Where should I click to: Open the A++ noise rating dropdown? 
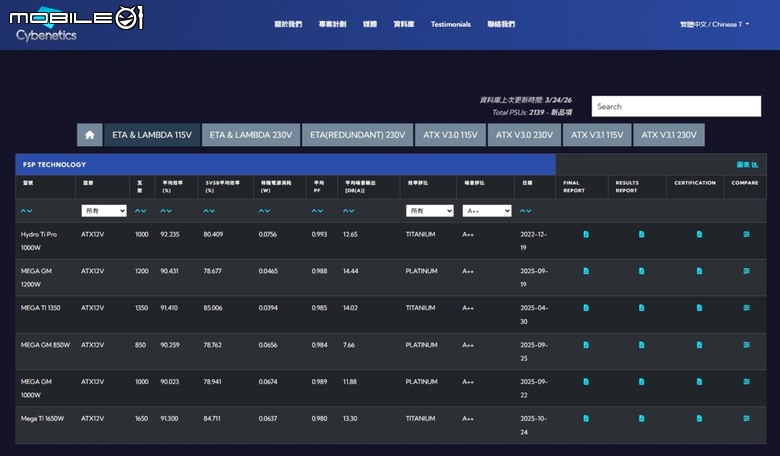click(487, 211)
